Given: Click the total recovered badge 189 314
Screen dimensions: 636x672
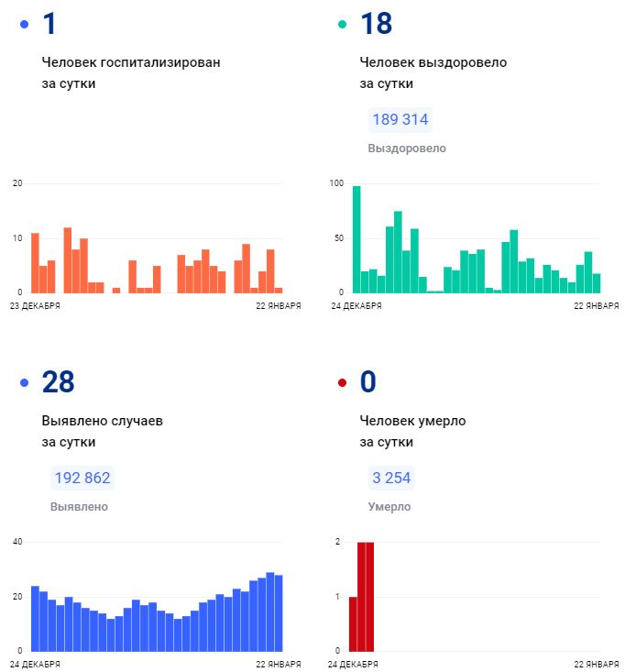Looking at the screenshot, I should [400, 119].
